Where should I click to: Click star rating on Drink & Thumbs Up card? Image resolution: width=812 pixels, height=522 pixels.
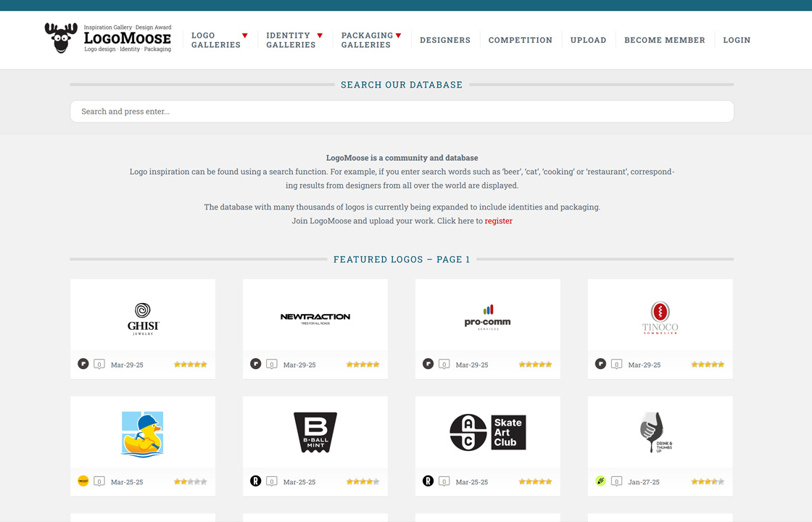(x=708, y=481)
